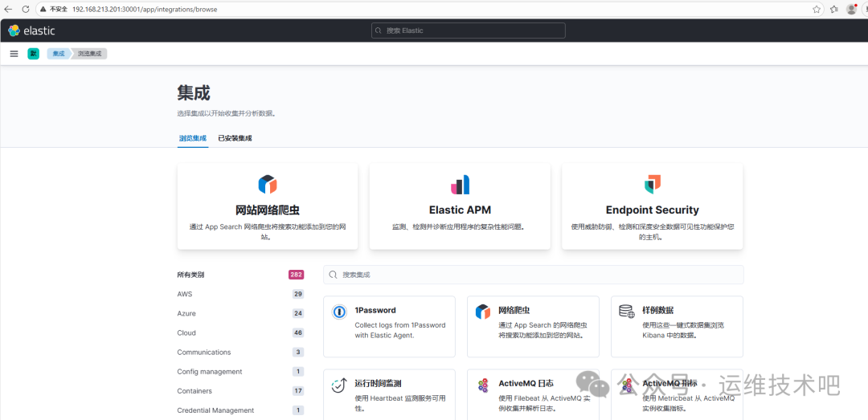Click the 浏览集成 breadcrumb

tap(89, 54)
